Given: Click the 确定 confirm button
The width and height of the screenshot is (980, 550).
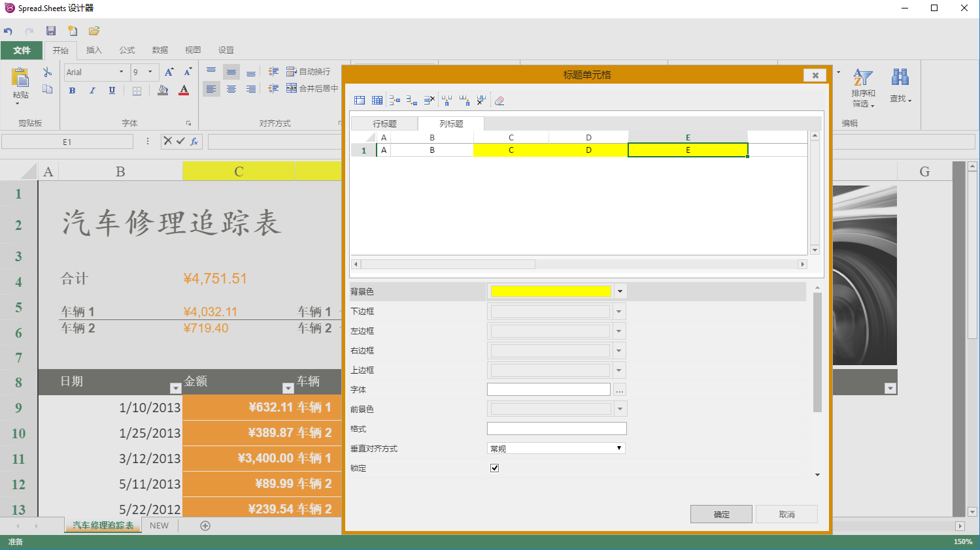Looking at the screenshot, I should pyautogui.click(x=721, y=514).
